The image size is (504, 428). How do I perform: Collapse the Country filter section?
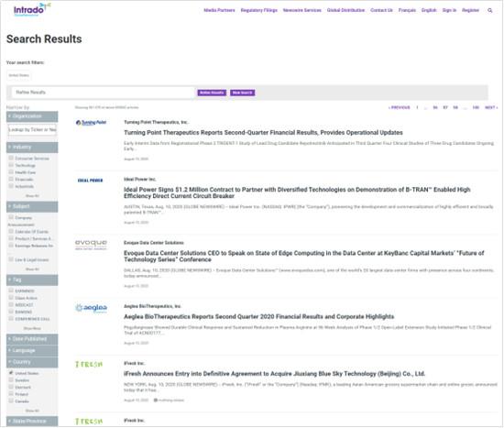tap(32, 362)
